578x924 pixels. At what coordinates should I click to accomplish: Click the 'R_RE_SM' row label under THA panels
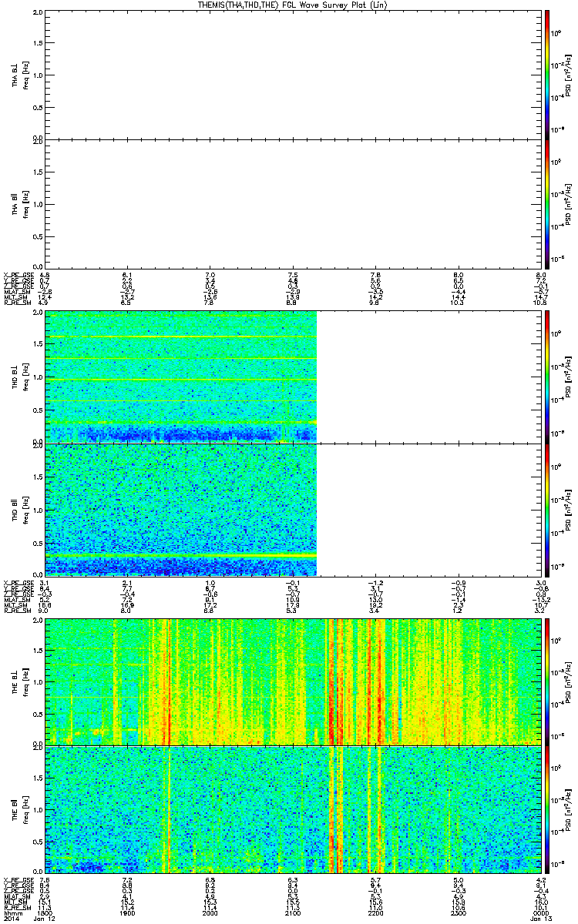tap(16, 303)
